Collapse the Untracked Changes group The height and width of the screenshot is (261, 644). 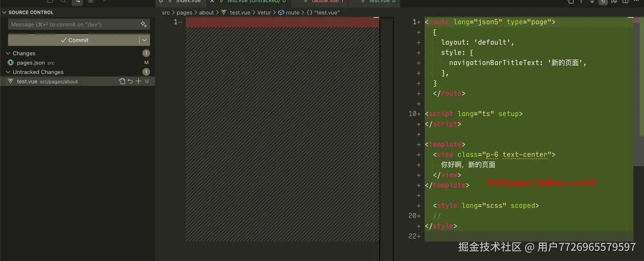pyautogui.click(x=8, y=72)
